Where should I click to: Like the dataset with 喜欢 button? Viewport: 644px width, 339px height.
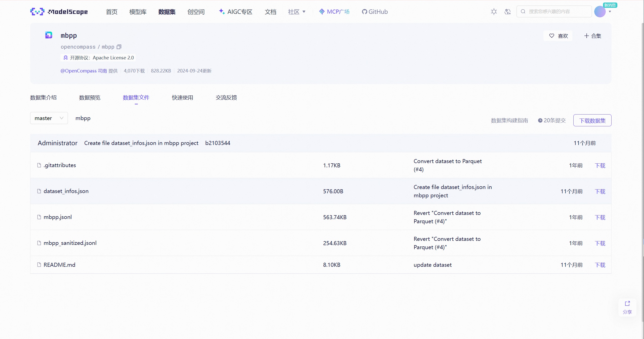[x=558, y=36]
